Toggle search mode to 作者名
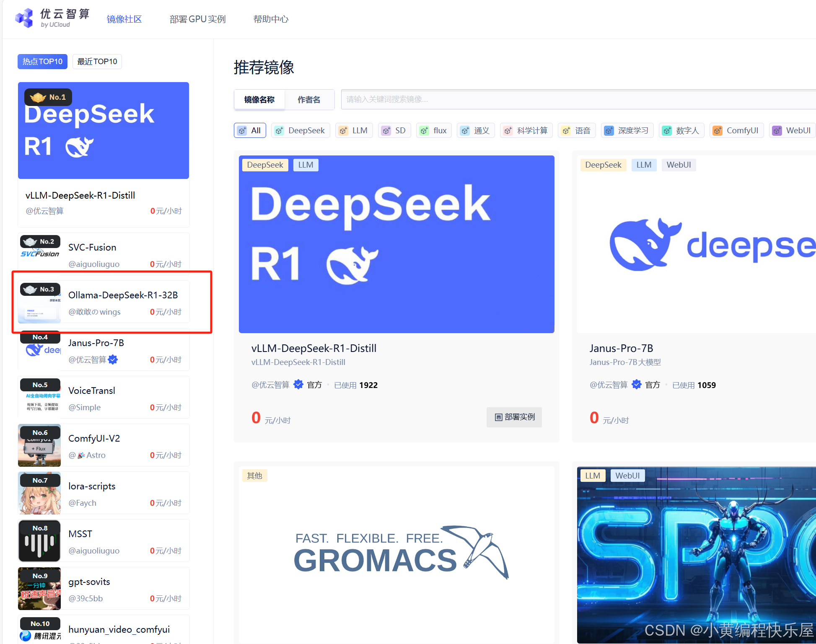Viewport: 816px width, 644px height. (x=309, y=100)
